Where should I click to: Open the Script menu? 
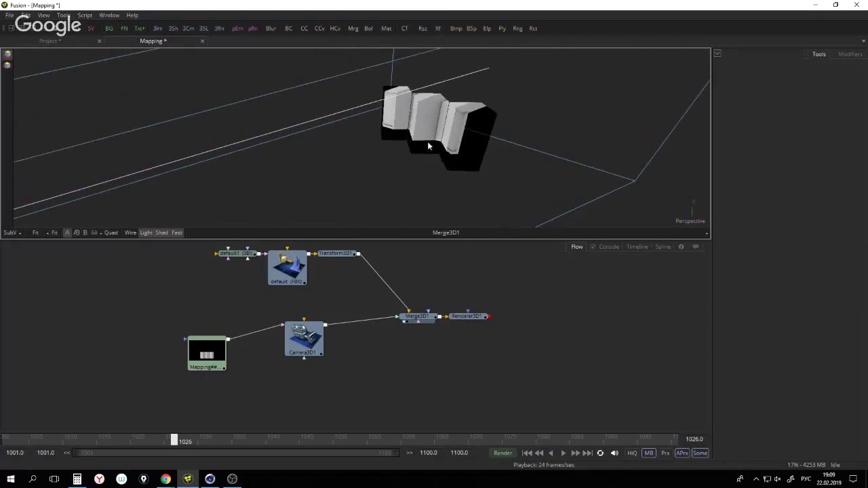(x=85, y=15)
